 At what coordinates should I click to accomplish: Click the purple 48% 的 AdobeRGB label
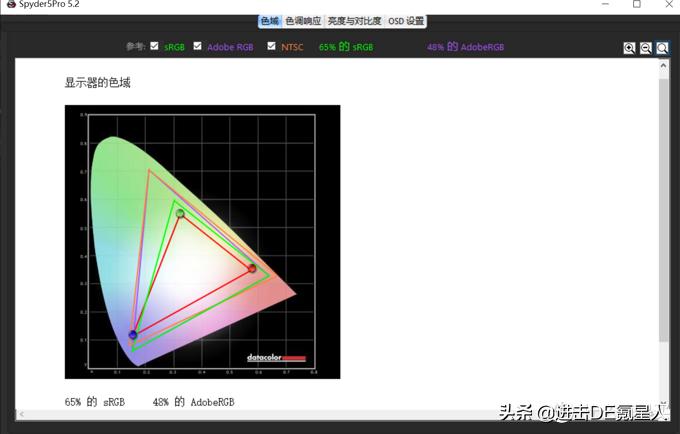click(465, 47)
